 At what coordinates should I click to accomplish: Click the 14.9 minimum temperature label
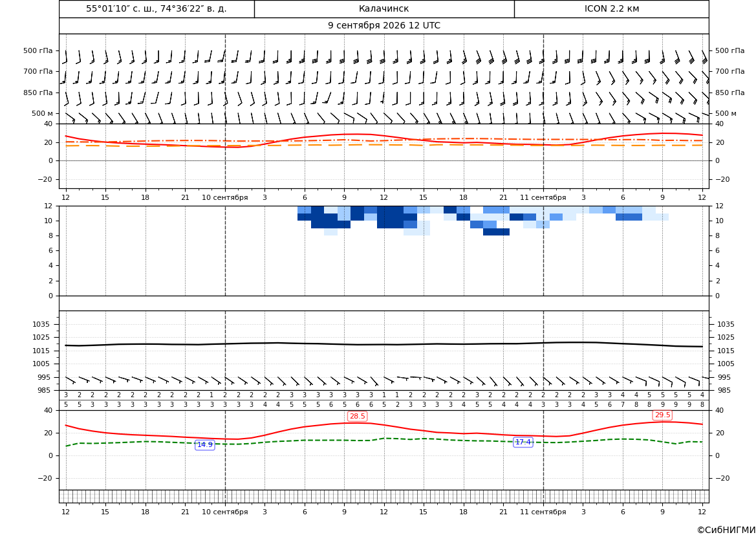(205, 445)
